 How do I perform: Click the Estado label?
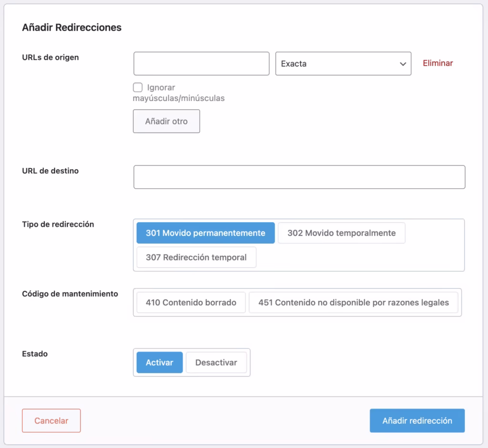[35, 354]
